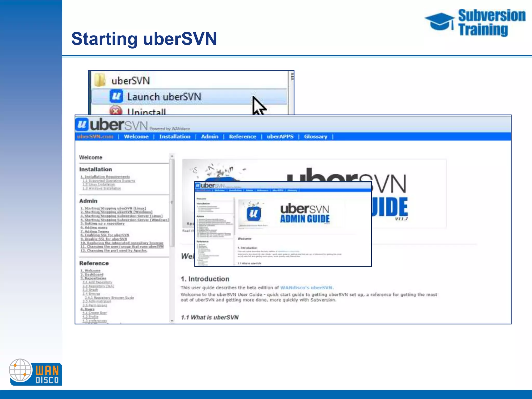Click sidebar scrollbar down arrow
Image resolution: width=532 pixels, height=399 pixels.
click(x=172, y=321)
